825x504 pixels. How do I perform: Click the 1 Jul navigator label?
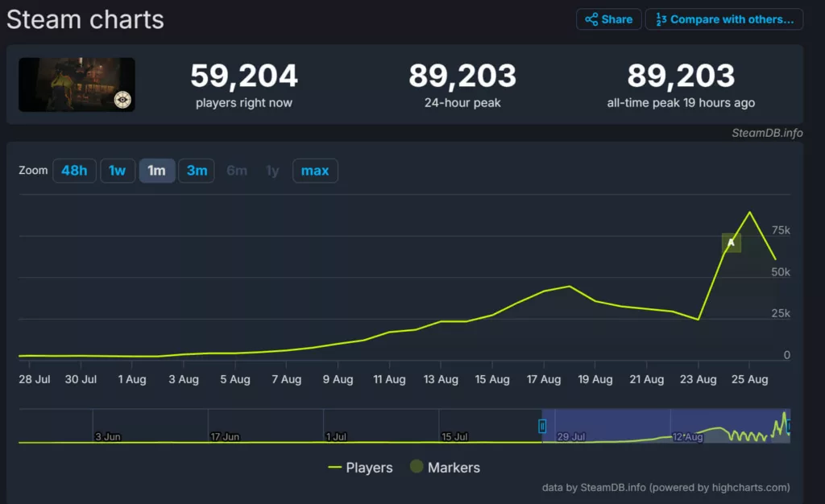[336, 436]
